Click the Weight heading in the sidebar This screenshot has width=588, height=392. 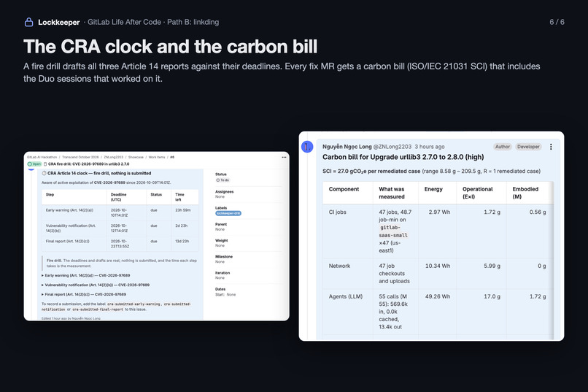pyautogui.click(x=221, y=240)
